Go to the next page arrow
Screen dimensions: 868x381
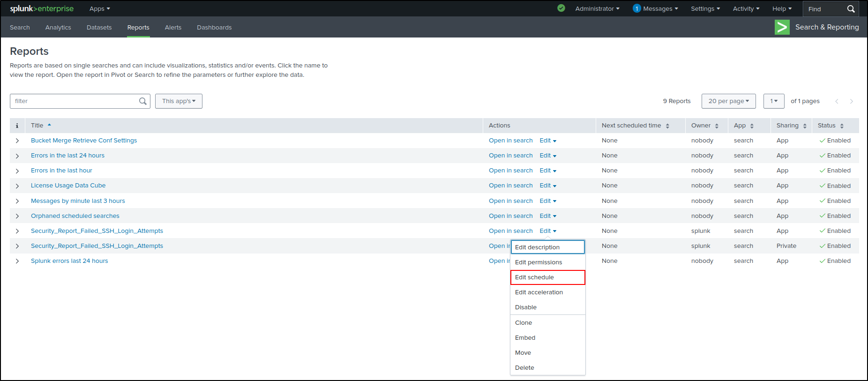(852, 101)
